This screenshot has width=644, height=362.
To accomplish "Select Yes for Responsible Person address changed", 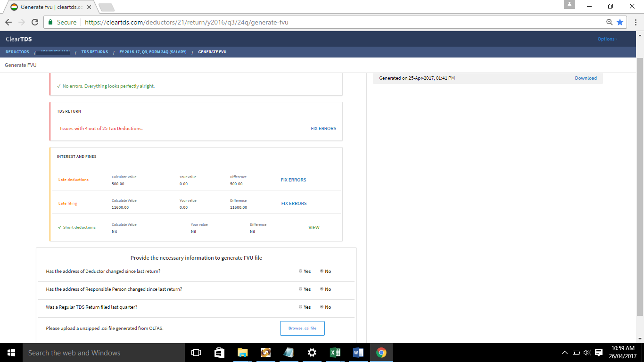I will pyautogui.click(x=301, y=289).
